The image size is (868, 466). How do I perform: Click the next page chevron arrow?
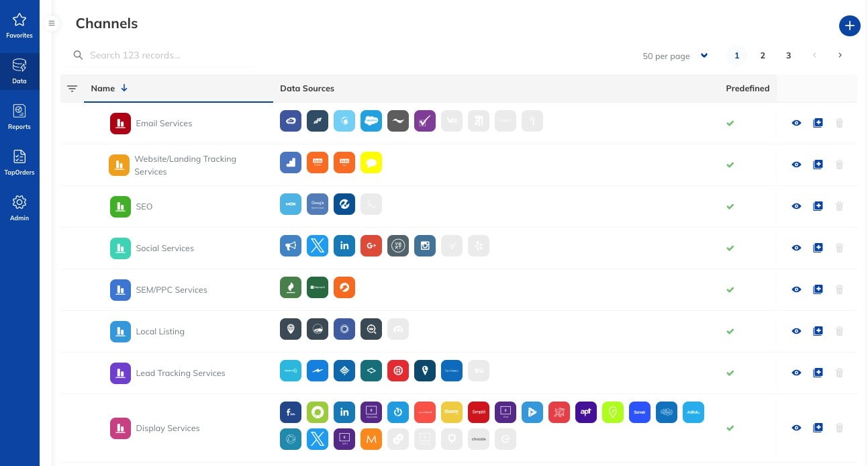tap(840, 55)
